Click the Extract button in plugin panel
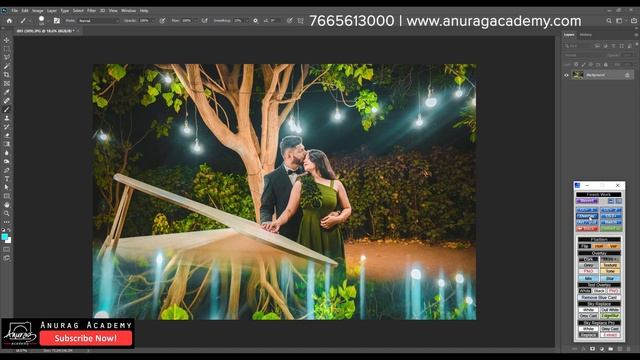Viewport: 640px width, 360px height. click(x=610, y=335)
